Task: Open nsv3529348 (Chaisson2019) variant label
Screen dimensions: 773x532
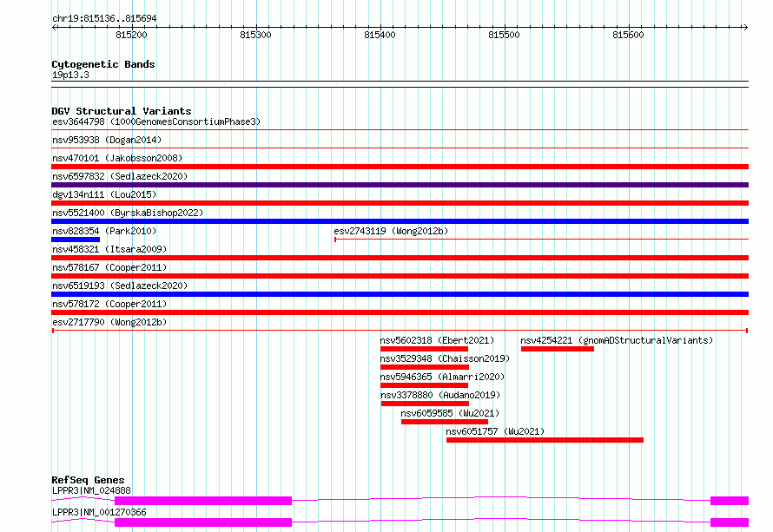Action: [x=445, y=358]
